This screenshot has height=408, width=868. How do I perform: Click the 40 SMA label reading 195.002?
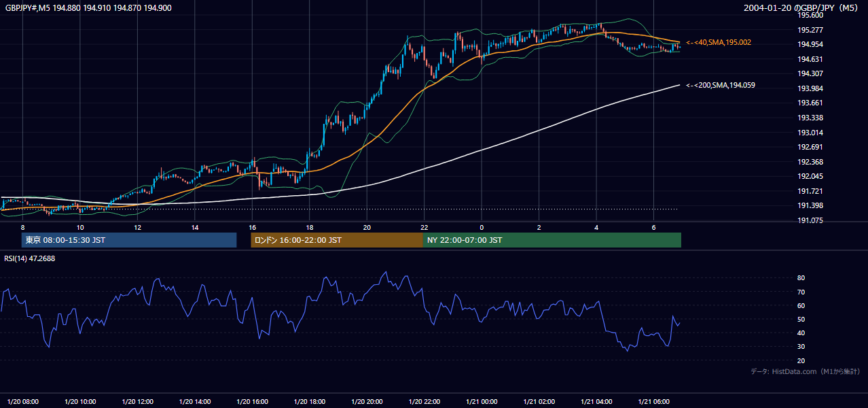click(x=718, y=42)
